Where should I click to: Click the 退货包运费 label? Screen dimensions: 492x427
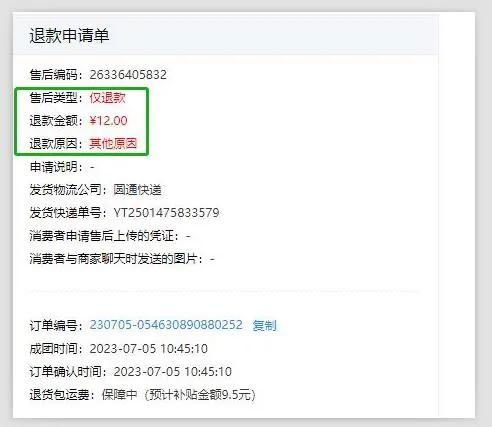click(x=59, y=395)
